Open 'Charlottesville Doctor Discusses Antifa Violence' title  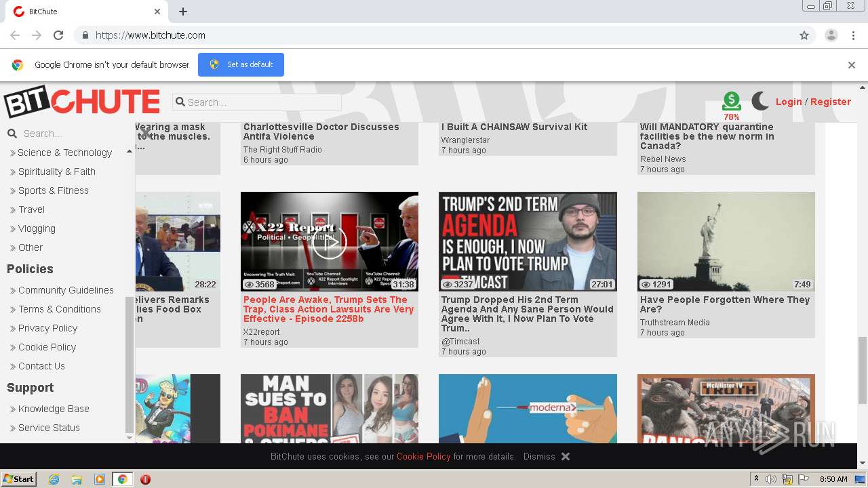(321, 131)
